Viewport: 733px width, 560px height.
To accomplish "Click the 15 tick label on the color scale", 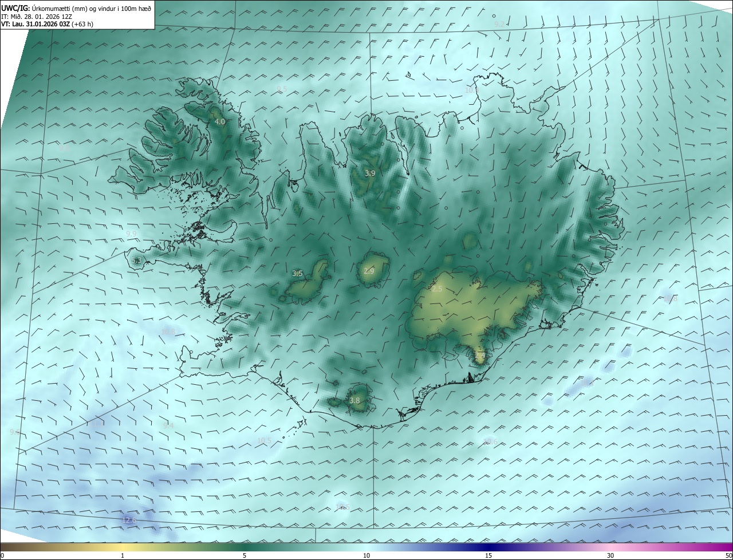I will click(x=488, y=555).
